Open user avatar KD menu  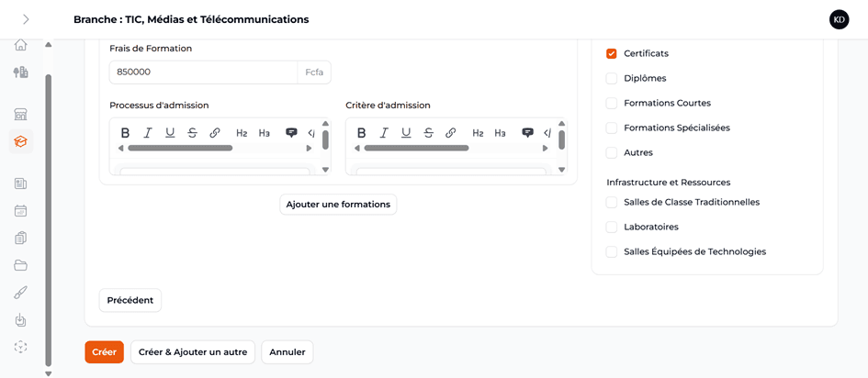point(839,19)
